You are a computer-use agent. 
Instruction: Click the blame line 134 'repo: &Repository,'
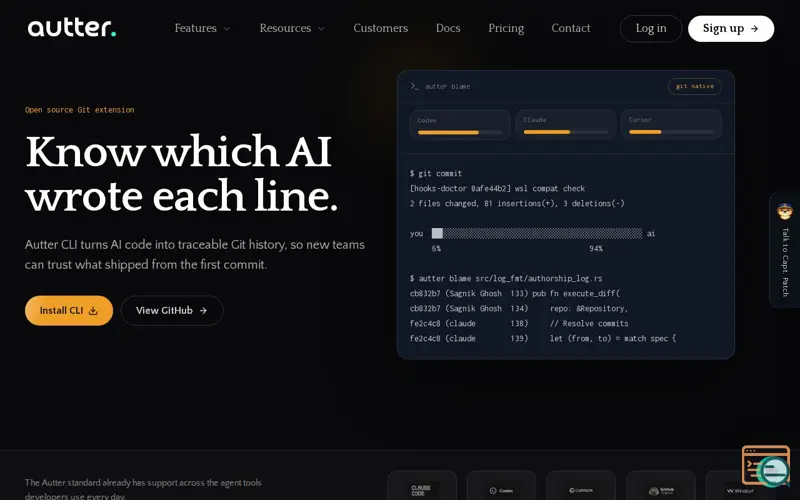point(519,308)
